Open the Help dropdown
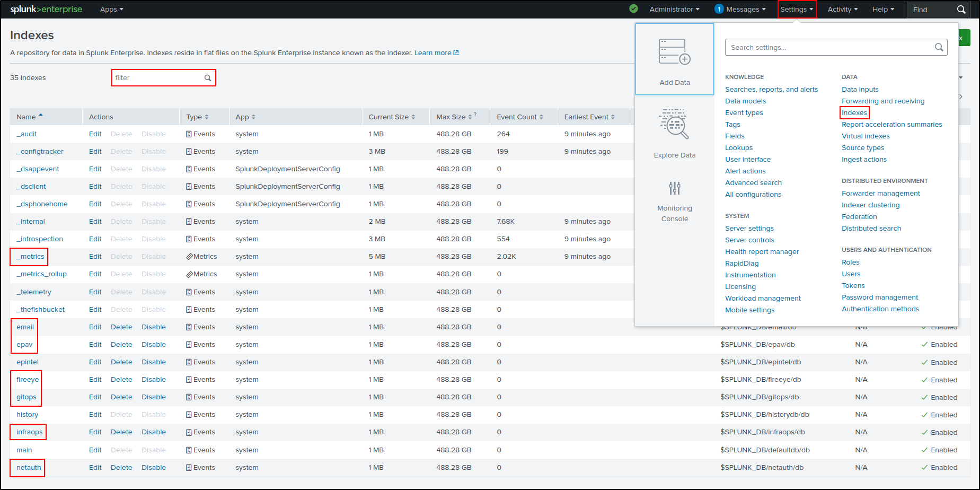The image size is (980, 490). click(x=882, y=9)
